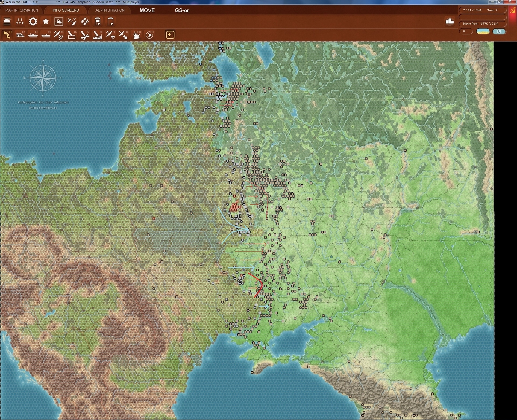This screenshot has width=517, height=420.
Task: Minimize the War in the East window
Action: click(492, 2)
